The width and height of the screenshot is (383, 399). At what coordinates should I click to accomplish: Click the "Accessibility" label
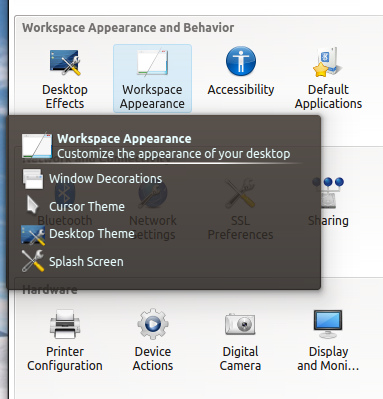tap(241, 90)
